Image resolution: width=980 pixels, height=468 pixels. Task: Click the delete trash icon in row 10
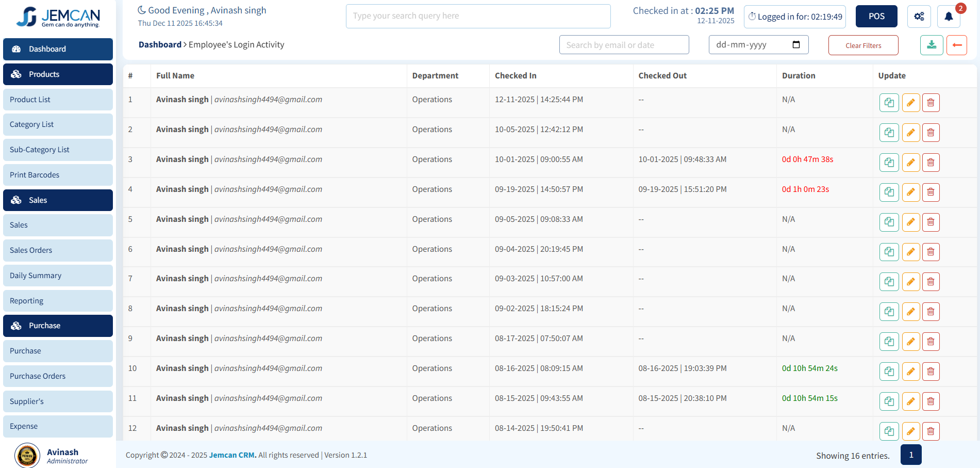tap(930, 372)
